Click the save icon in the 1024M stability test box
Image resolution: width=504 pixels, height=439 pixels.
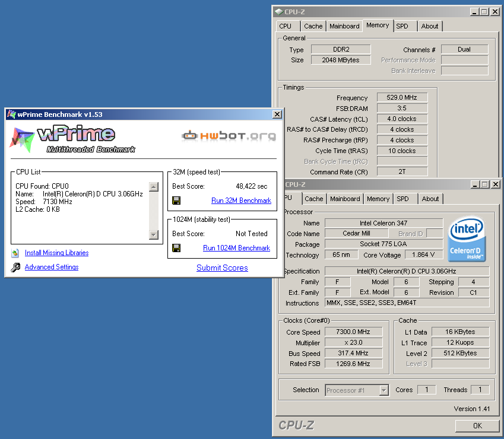176,248
